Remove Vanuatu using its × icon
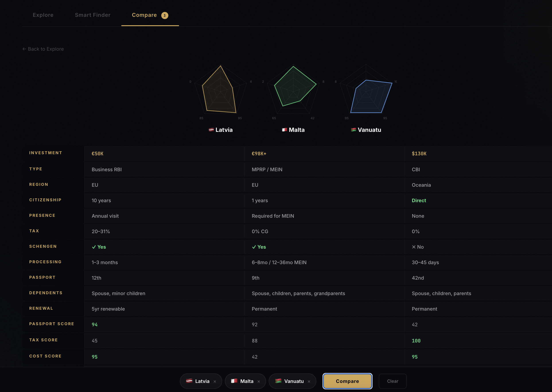 coord(309,381)
